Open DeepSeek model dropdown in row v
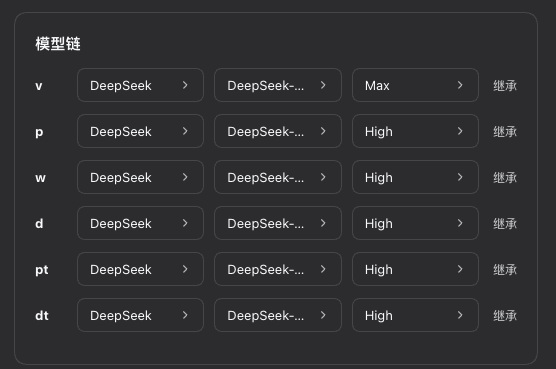556x369 pixels. click(x=278, y=85)
